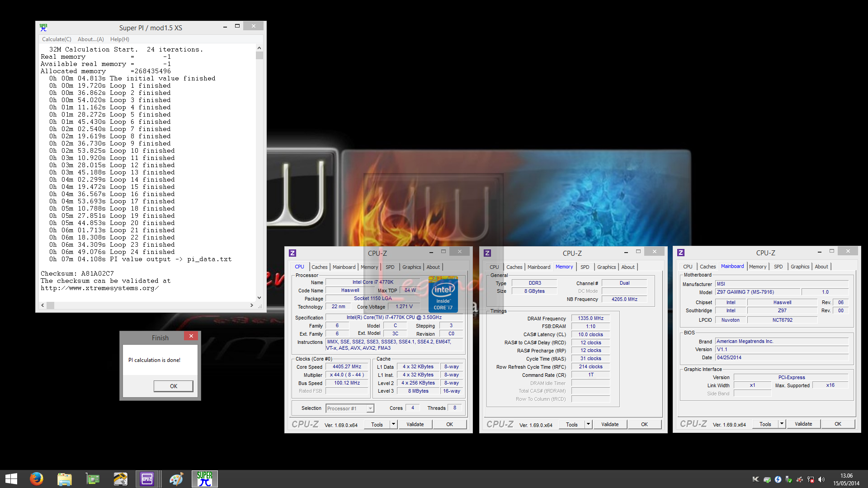Open the temperature monitor taskbar icon
The height and width of the screenshot is (488, 868).
(x=120, y=479)
